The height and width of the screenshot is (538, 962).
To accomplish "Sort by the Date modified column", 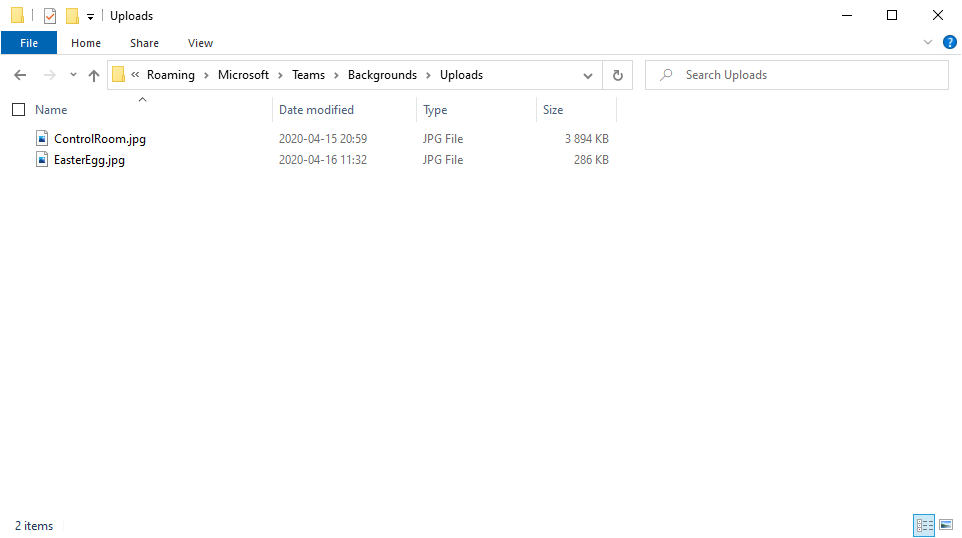I will [316, 110].
